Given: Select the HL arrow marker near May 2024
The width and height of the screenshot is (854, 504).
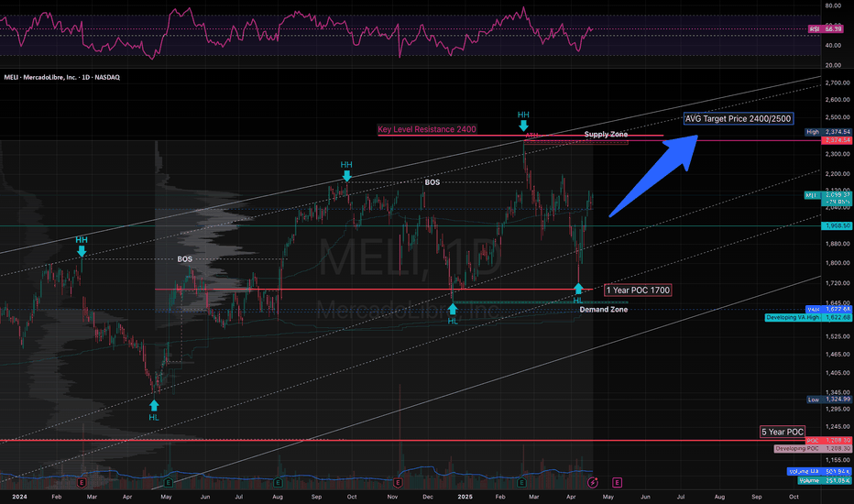Looking at the screenshot, I should (154, 405).
